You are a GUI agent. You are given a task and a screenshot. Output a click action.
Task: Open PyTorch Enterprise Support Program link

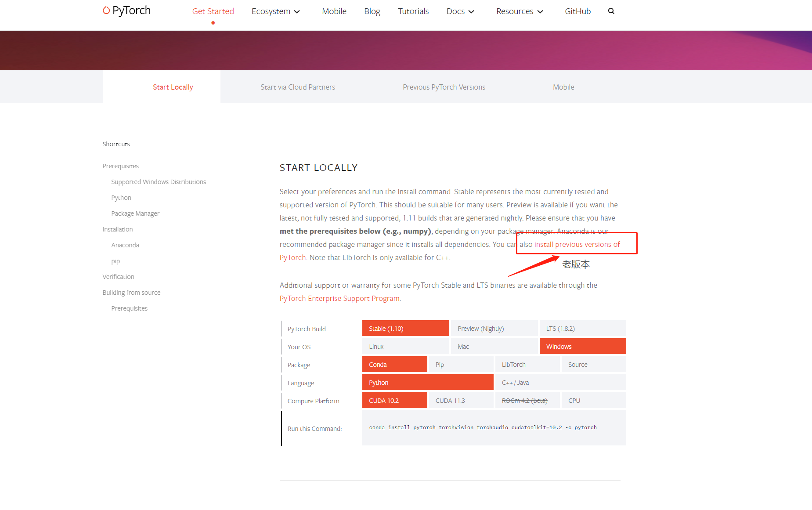339,298
